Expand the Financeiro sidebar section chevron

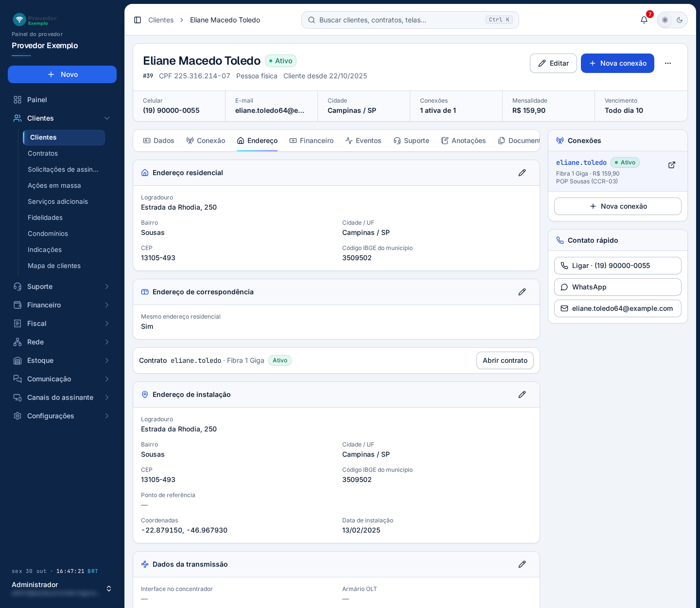pos(107,305)
